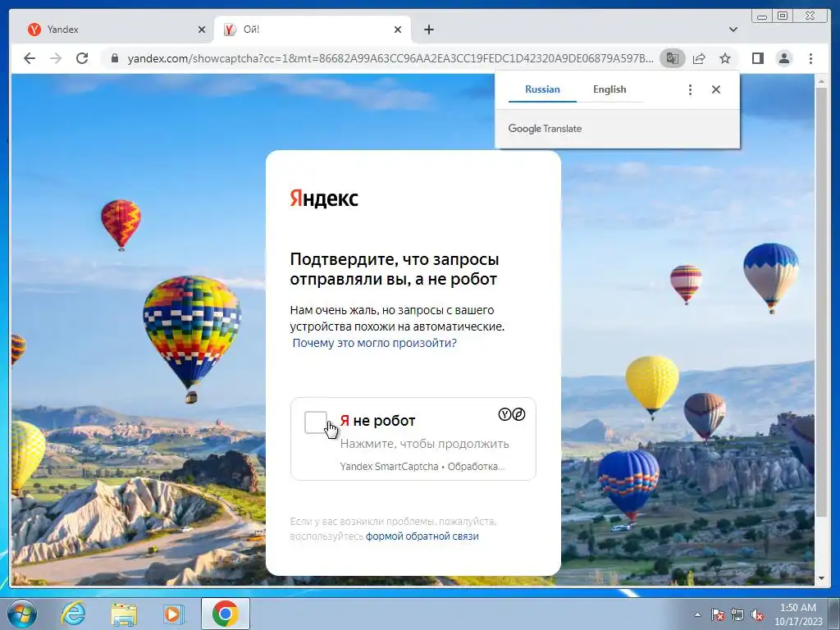
Task: Open the browser side panel
Action: [757, 58]
